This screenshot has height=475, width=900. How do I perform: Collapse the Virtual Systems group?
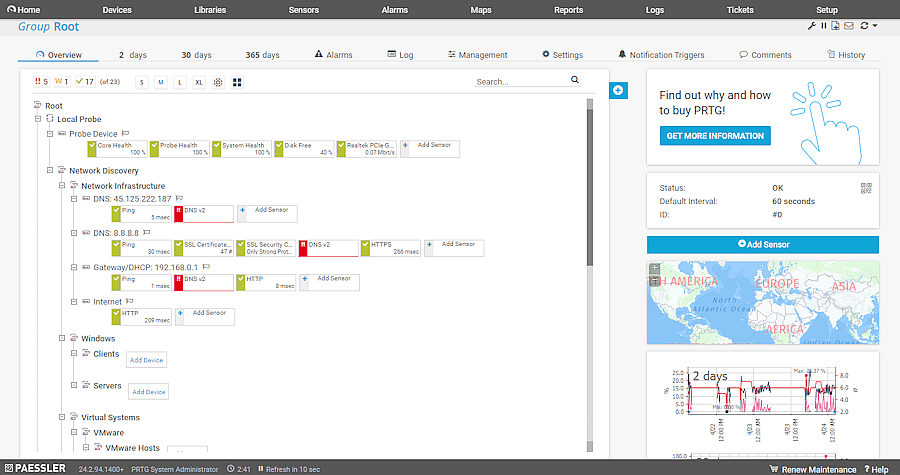click(62, 417)
